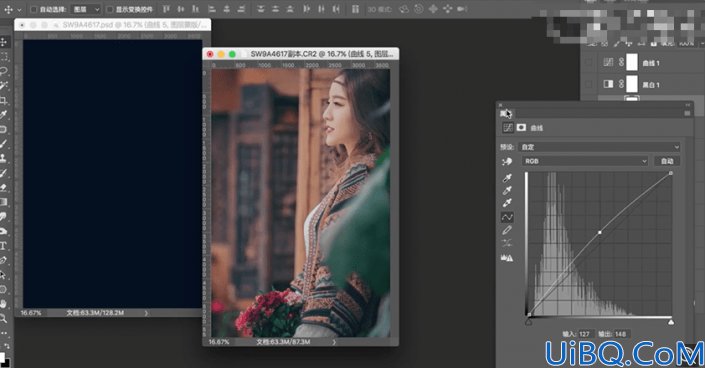The image size is (705, 368).
Task: Activate the SW9A4617.psd document title
Action: (x=134, y=25)
